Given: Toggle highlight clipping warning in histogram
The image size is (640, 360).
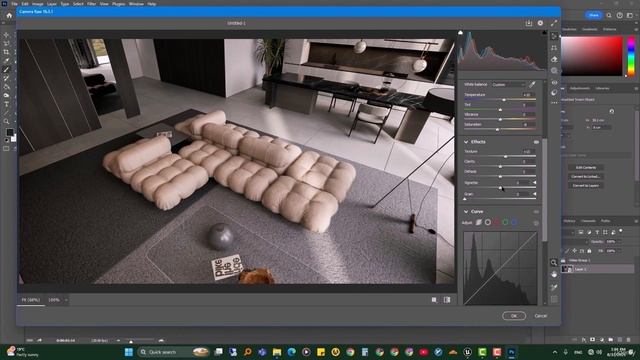Looking at the screenshot, I should tap(544, 33).
